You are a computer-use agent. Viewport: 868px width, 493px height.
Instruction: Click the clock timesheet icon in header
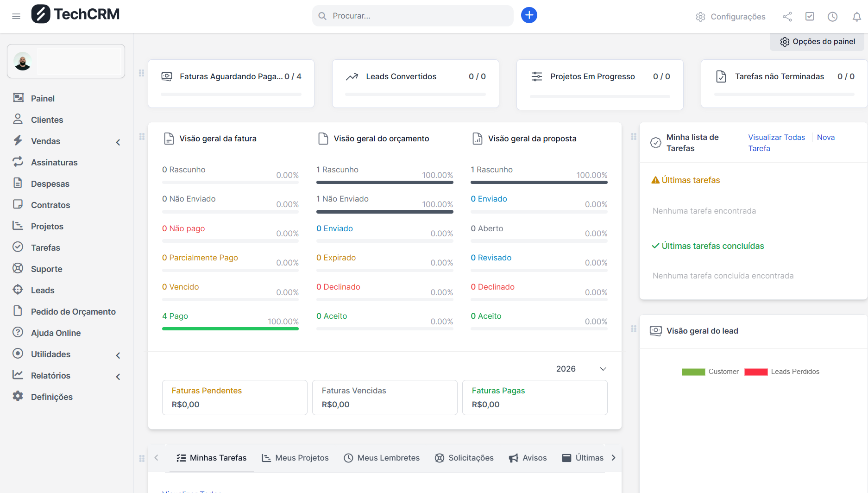click(x=832, y=17)
